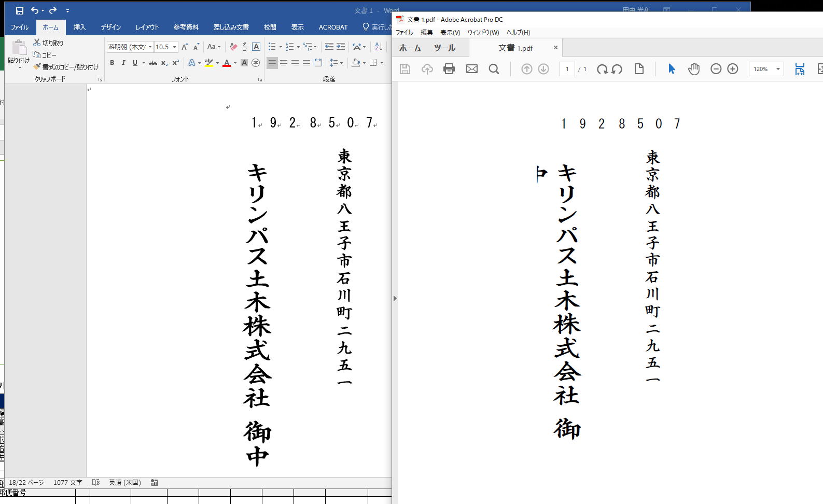This screenshot has height=504, width=823.
Task: Toggle italic formatting in Word
Action: 123,63
